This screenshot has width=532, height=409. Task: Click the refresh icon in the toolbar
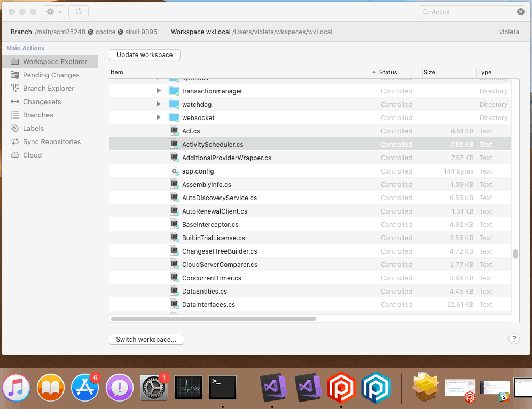79,11
